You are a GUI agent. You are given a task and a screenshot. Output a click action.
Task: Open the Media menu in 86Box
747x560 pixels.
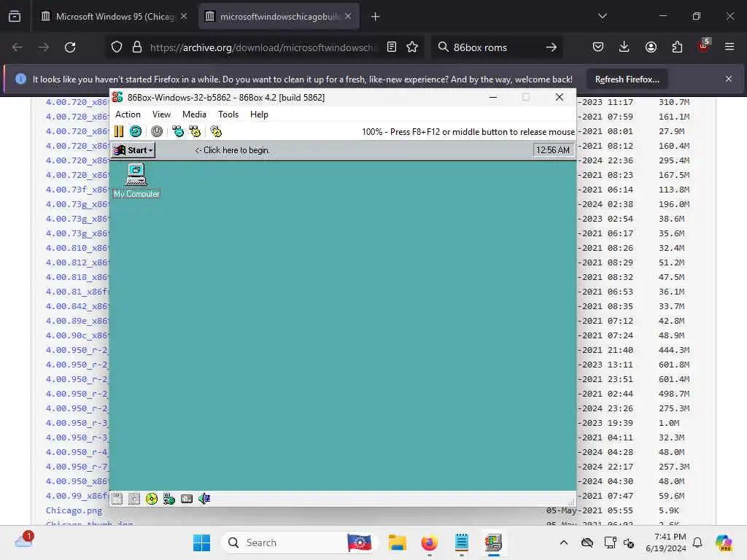pos(194,114)
